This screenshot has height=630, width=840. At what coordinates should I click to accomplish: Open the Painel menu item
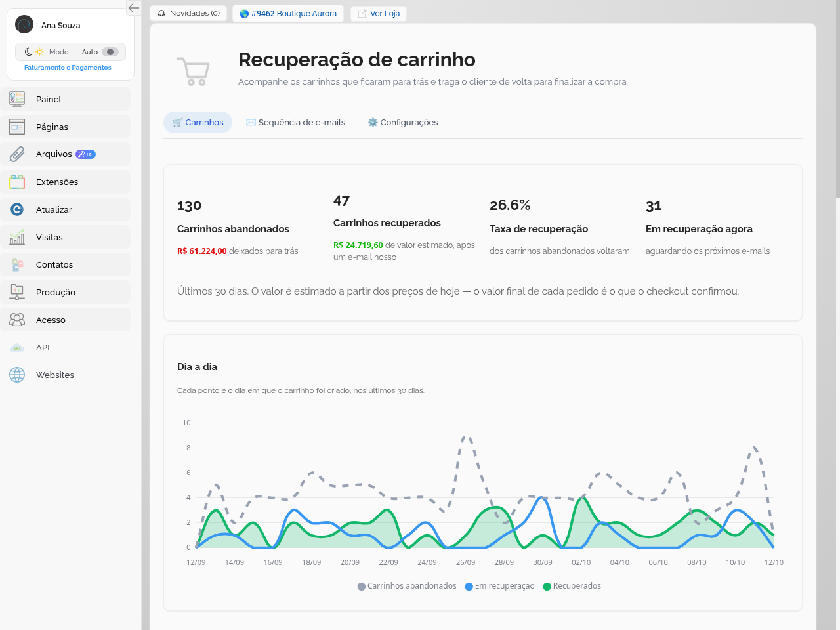click(66, 99)
